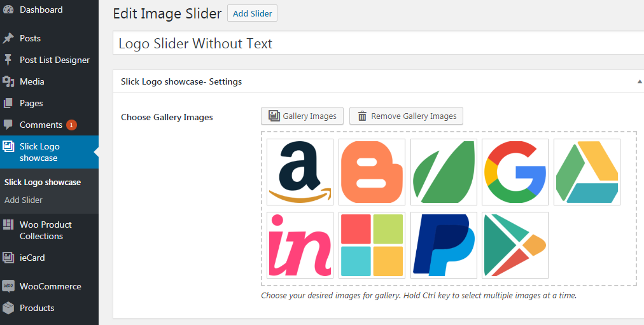
Task: Click the ieCard sidebar icon
Action: [8, 258]
